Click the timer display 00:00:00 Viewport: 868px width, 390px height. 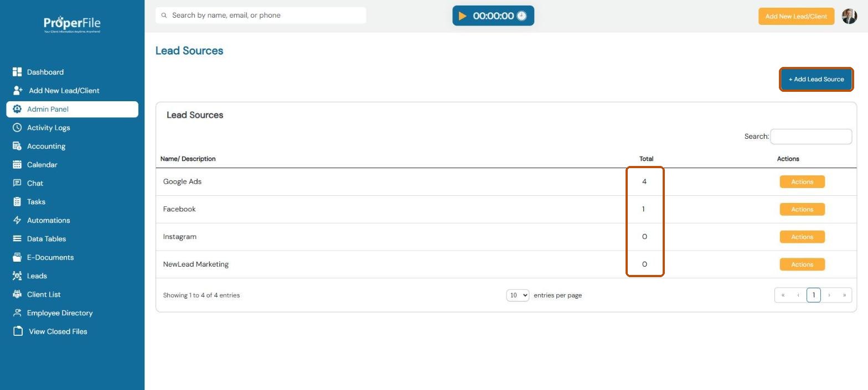493,16
